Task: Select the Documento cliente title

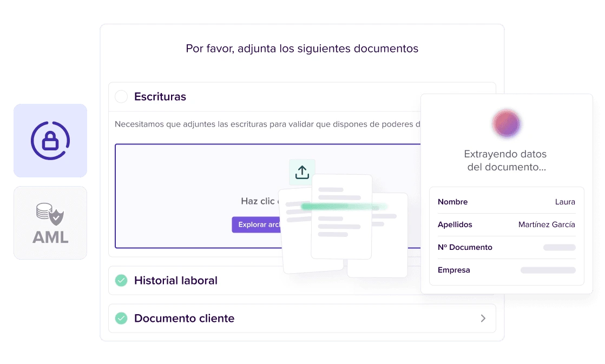Action: coord(184,318)
